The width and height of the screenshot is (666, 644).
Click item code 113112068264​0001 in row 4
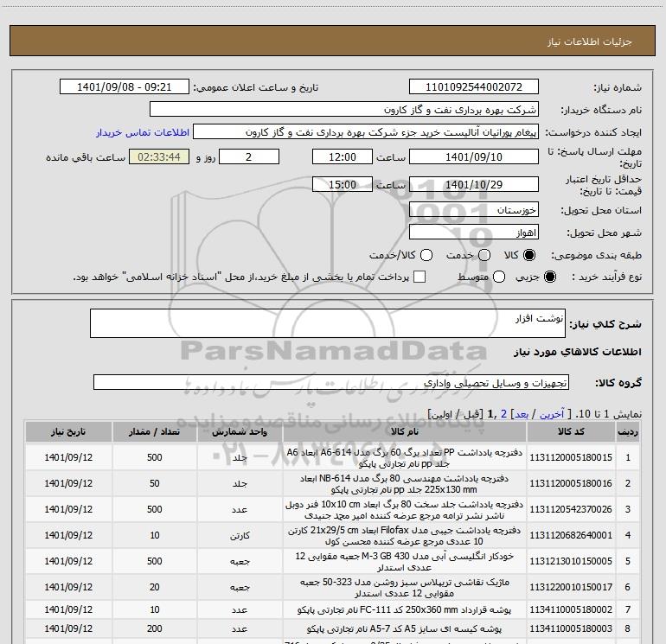(x=571, y=535)
